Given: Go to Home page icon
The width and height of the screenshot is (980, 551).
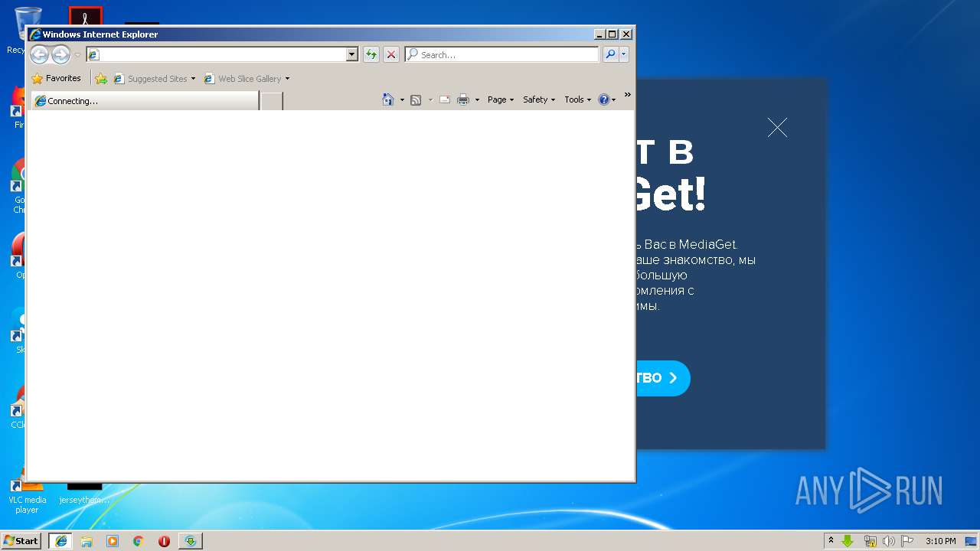Looking at the screenshot, I should pos(388,99).
